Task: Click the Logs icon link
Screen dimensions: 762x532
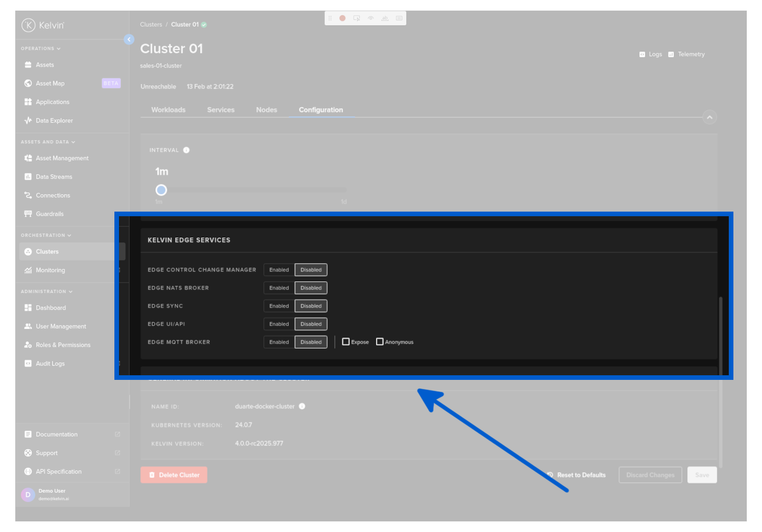Action: (642, 54)
